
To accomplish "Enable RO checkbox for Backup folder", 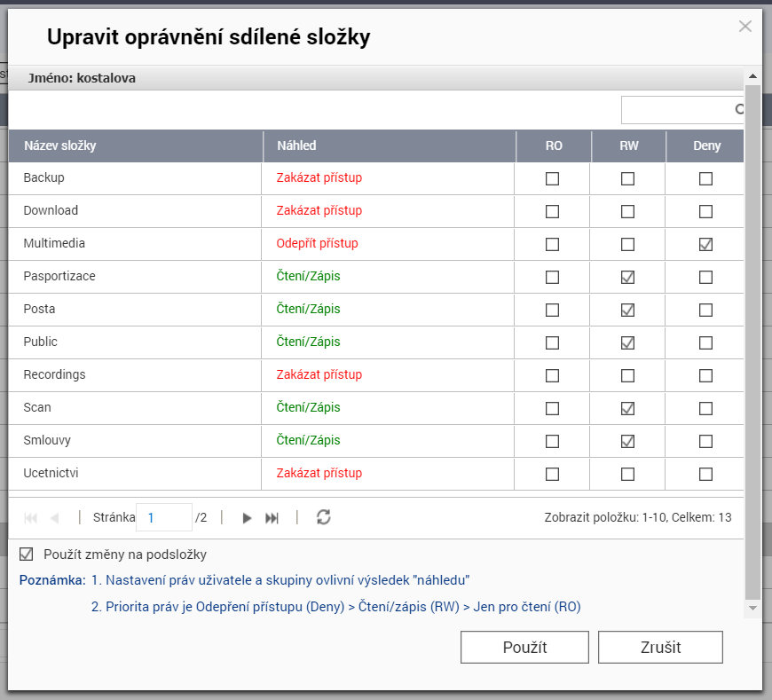I will 553,178.
